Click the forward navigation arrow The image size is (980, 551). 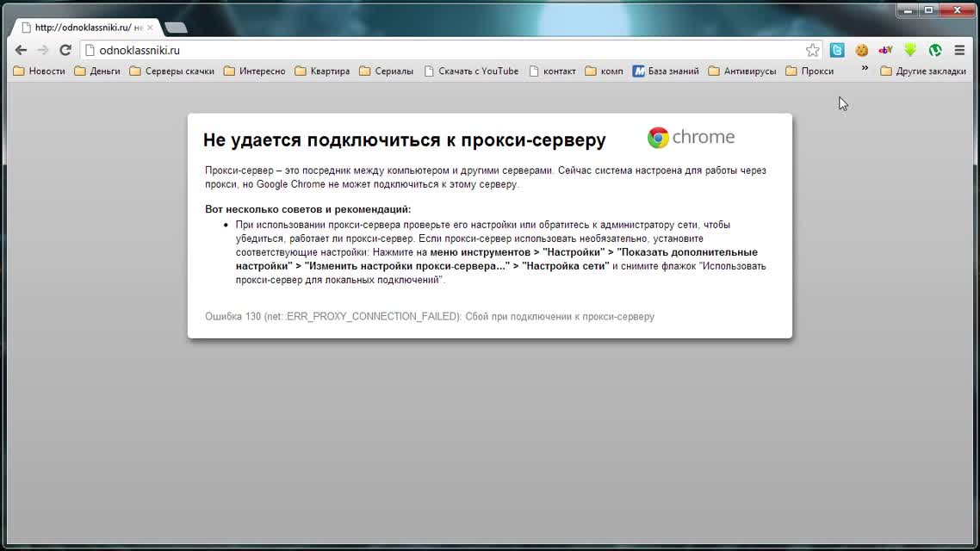[42, 50]
